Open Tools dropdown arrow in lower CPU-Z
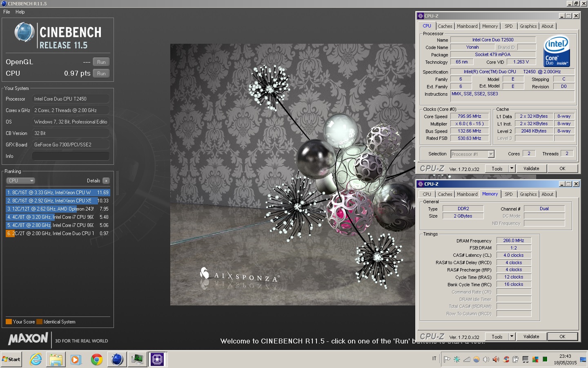The width and height of the screenshot is (588, 368). (512, 337)
